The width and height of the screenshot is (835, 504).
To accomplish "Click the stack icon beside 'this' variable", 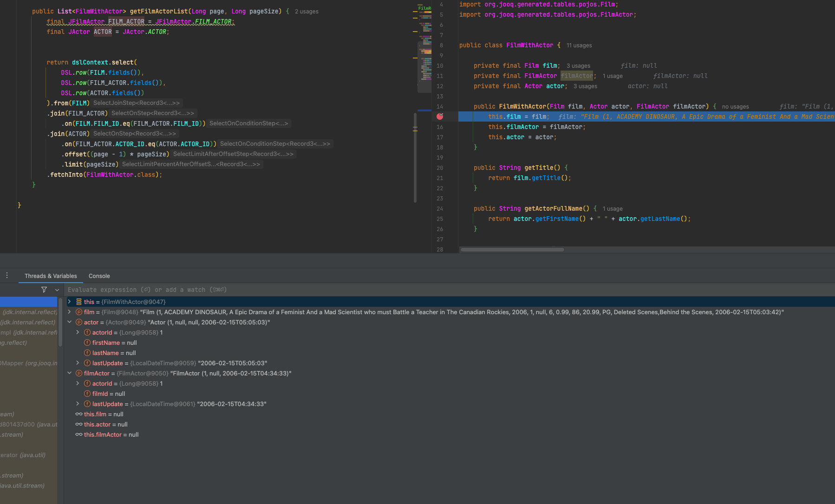I will (79, 302).
